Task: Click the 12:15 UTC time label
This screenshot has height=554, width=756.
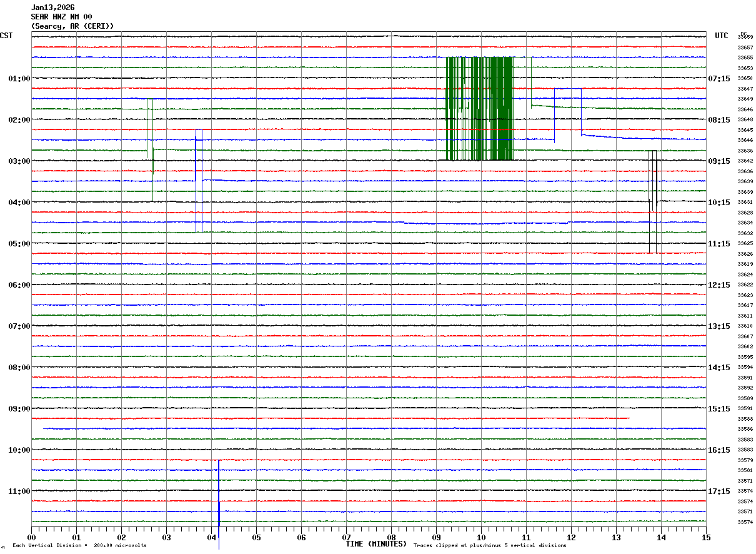Action: 722,285
